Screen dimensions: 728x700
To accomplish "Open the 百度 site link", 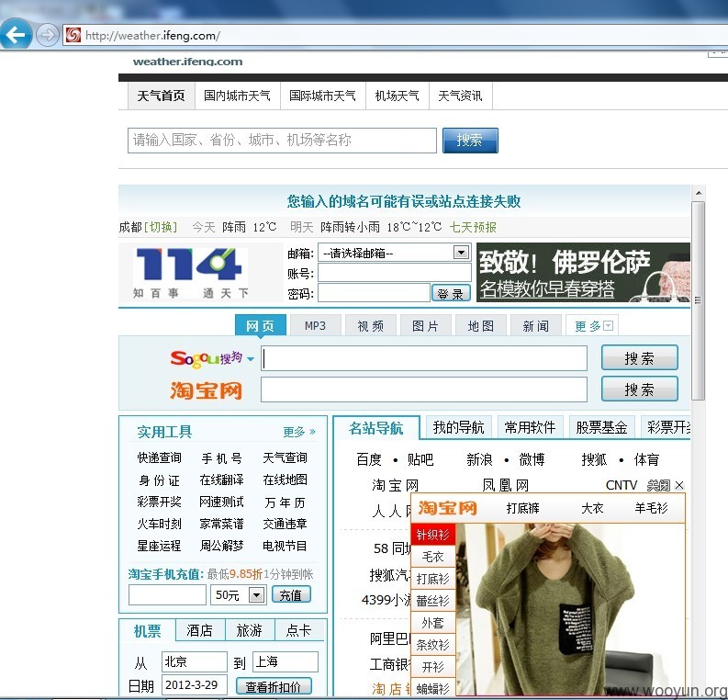I will pos(369,459).
